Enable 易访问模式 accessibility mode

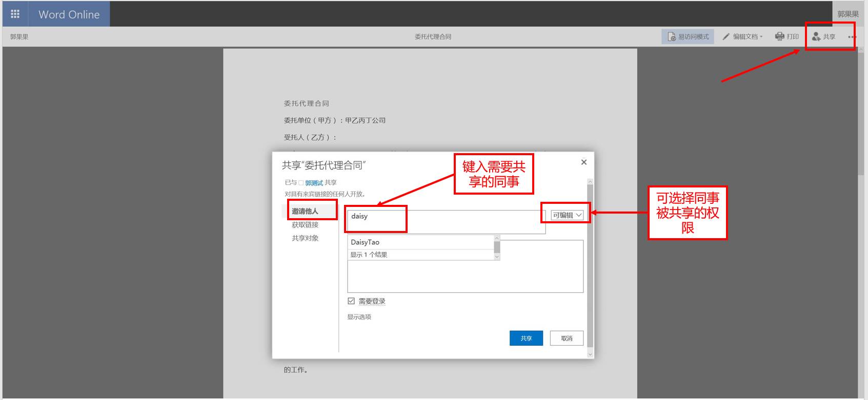click(688, 36)
